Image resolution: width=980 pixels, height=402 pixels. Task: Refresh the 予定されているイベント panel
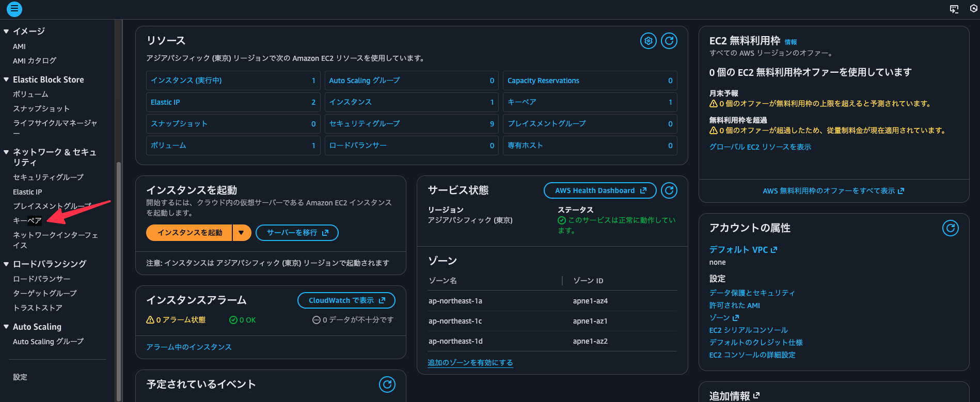coord(387,384)
